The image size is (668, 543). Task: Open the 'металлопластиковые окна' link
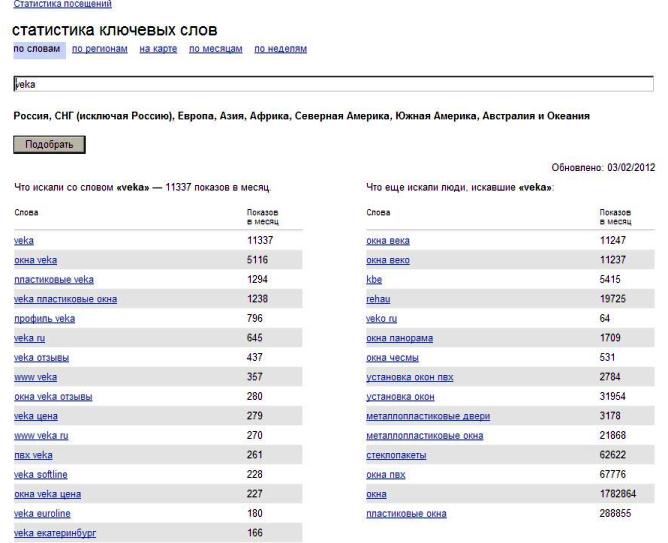click(425, 436)
